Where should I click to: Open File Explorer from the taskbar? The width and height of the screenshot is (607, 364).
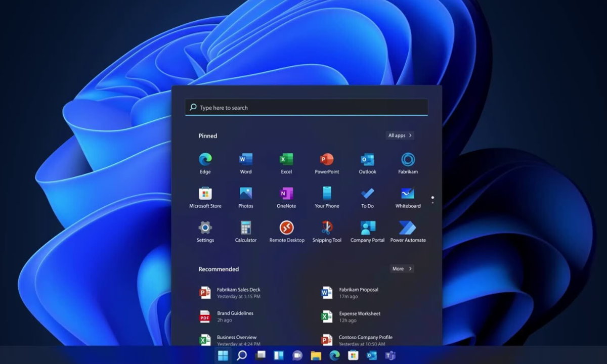click(x=316, y=355)
